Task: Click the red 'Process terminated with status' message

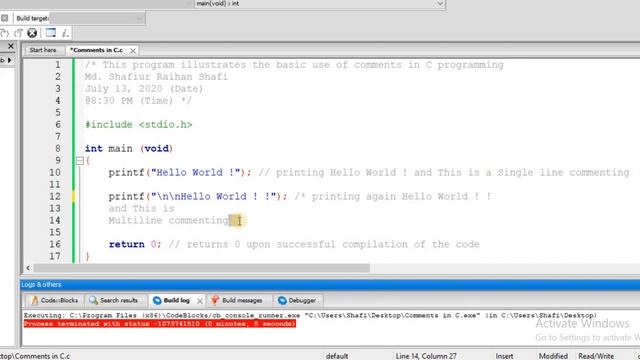Action: click(x=160, y=324)
